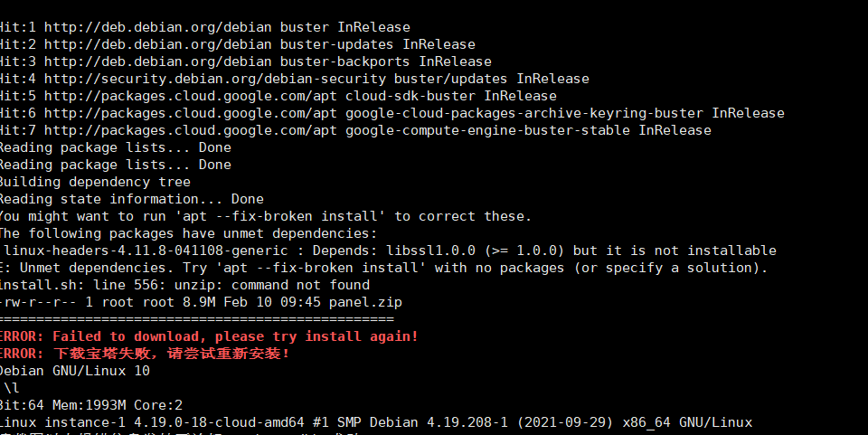Image resolution: width=868 pixels, height=435 pixels.
Task: Click 'Reading state information... Done' line
Action: [x=131, y=199]
